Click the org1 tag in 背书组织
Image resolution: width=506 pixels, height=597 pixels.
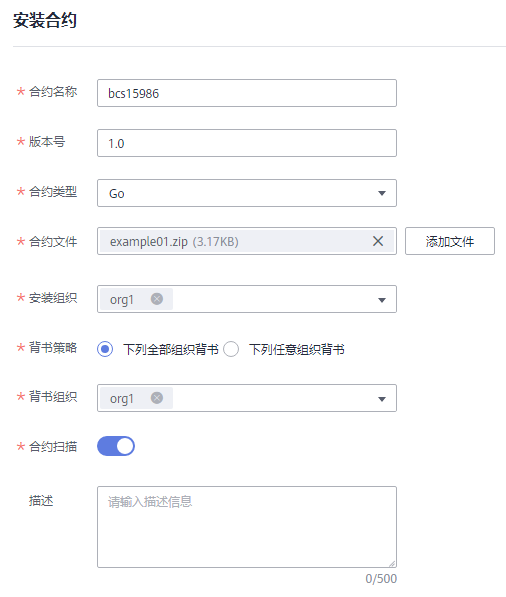click(136, 398)
